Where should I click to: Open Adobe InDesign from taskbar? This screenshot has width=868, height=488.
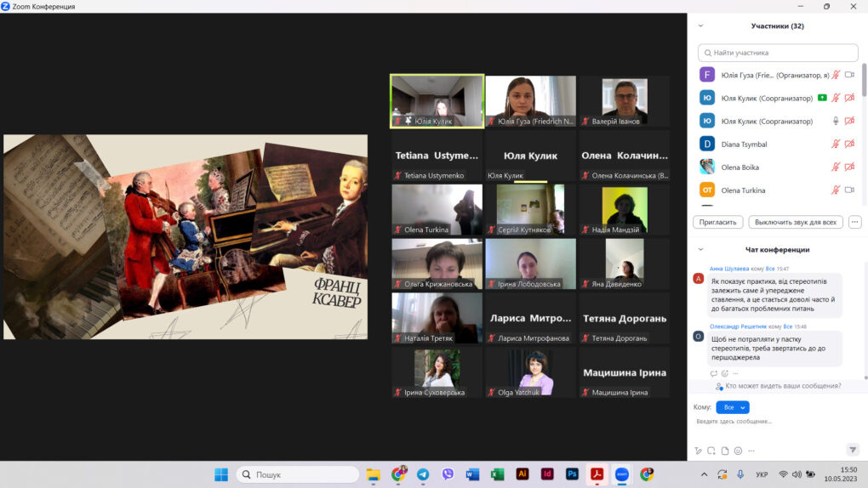pyautogui.click(x=547, y=474)
